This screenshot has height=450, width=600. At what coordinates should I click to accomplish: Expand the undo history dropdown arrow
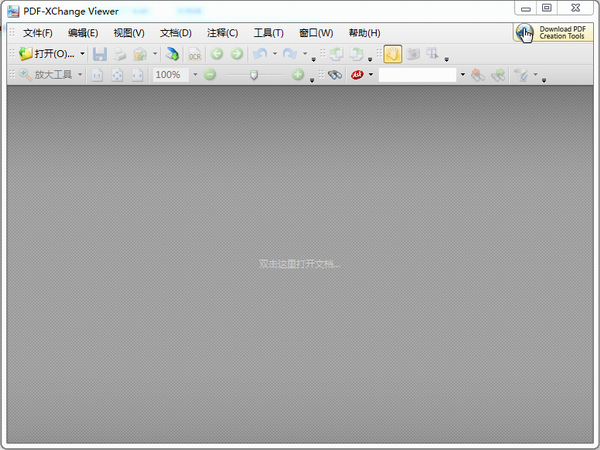coord(275,54)
